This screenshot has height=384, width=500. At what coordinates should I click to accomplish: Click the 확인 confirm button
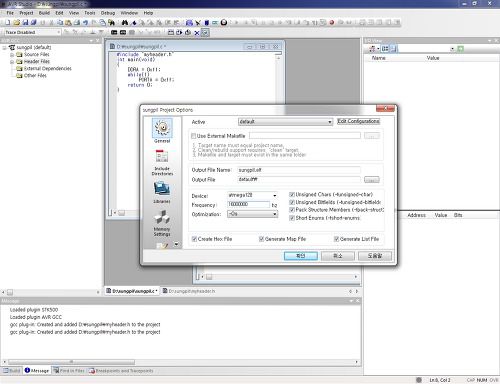coord(301,256)
